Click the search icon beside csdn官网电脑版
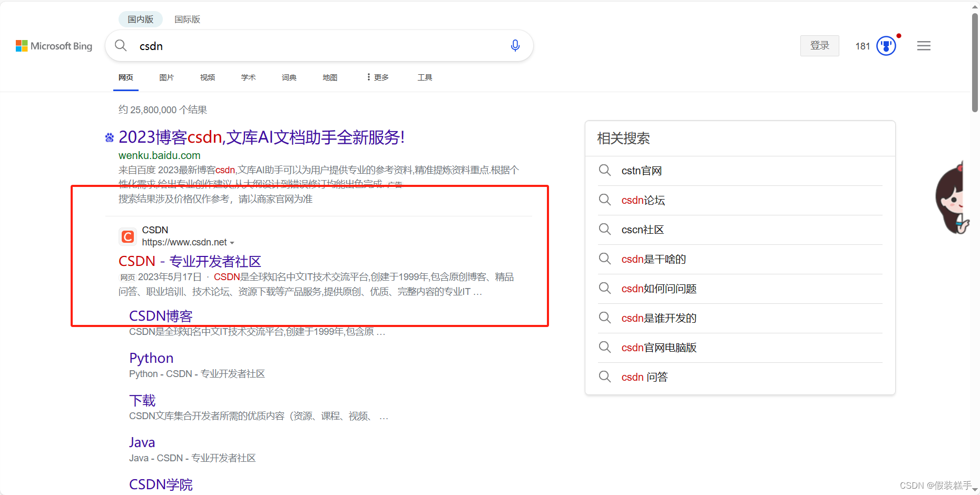Image resolution: width=980 pixels, height=495 pixels. click(x=605, y=348)
